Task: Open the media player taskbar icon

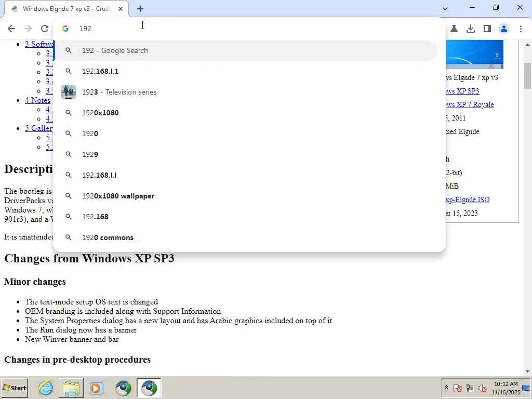Action: 96,388
